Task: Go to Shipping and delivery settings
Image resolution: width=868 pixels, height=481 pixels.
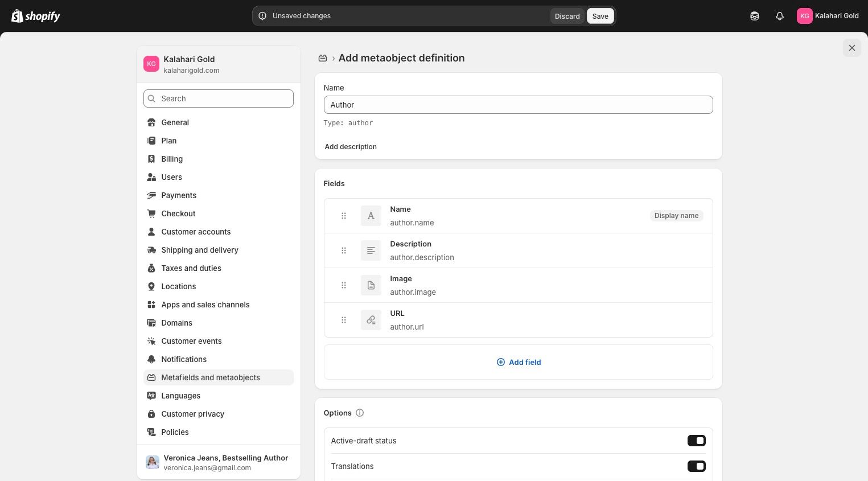Action: click(200, 250)
